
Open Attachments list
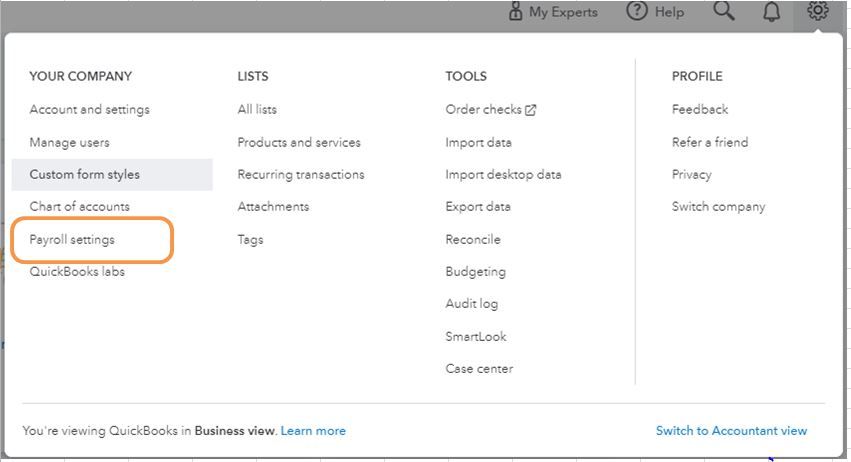pyautogui.click(x=274, y=207)
